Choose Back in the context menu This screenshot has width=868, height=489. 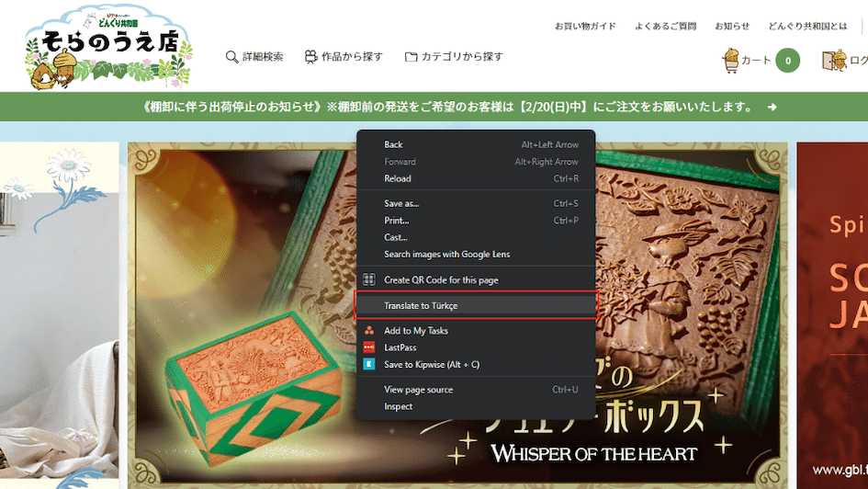[x=476, y=144]
